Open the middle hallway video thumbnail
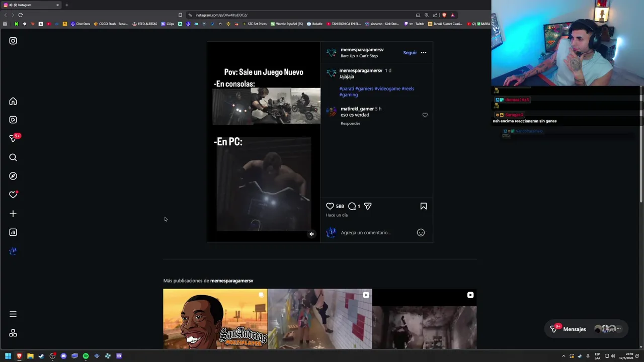Image resolution: width=644 pixels, height=362 pixels. pos(320,319)
